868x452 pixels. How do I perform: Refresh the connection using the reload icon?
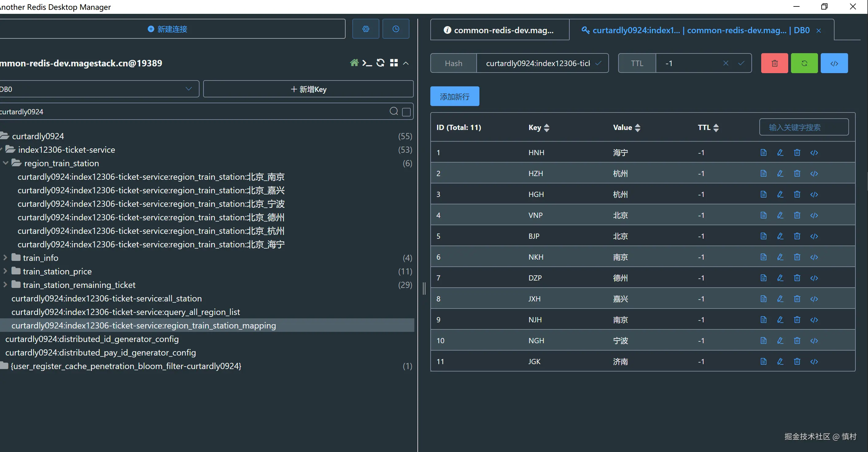coord(380,63)
